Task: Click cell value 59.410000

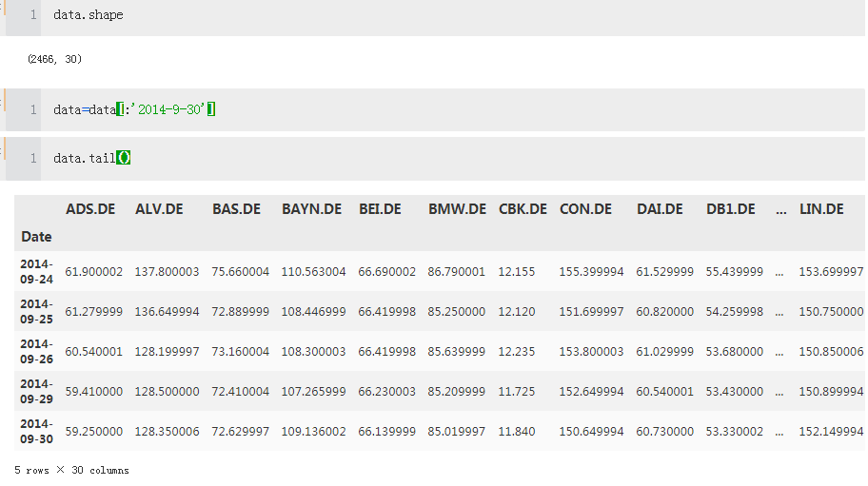Action: click(x=93, y=391)
